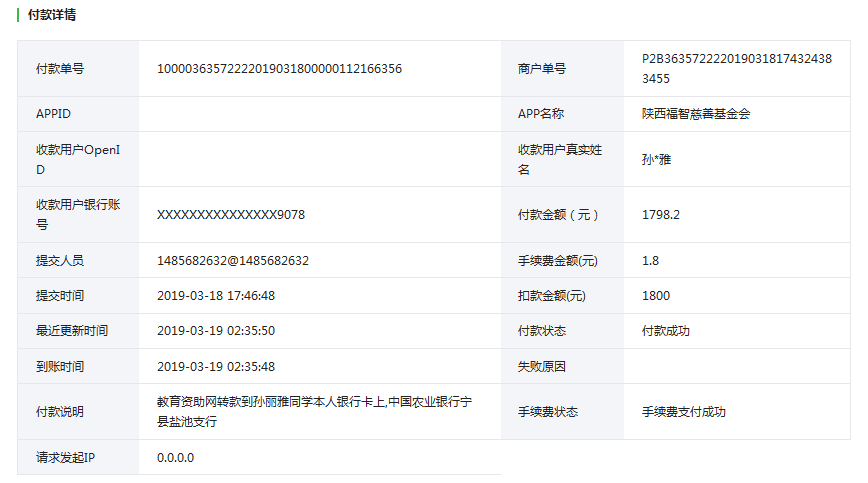The height and width of the screenshot is (483, 868).
Task: Select the IP address 0.0.0.0
Action: pos(175,458)
